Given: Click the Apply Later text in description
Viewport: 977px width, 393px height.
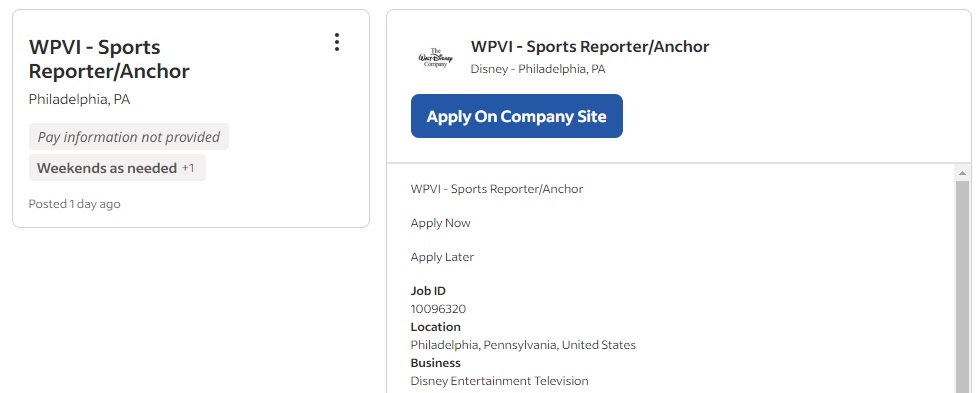Looking at the screenshot, I should pos(442,257).
